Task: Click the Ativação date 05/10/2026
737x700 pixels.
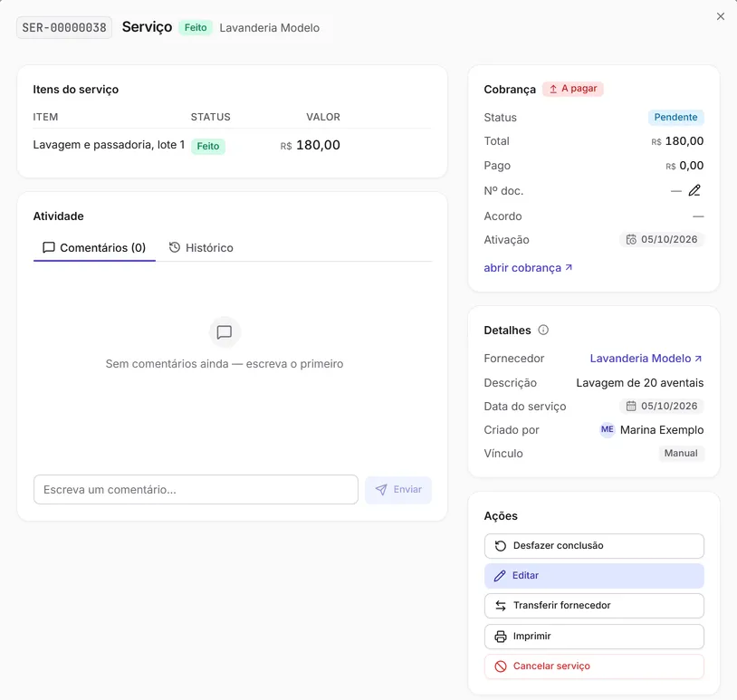Action: [662, 240]
